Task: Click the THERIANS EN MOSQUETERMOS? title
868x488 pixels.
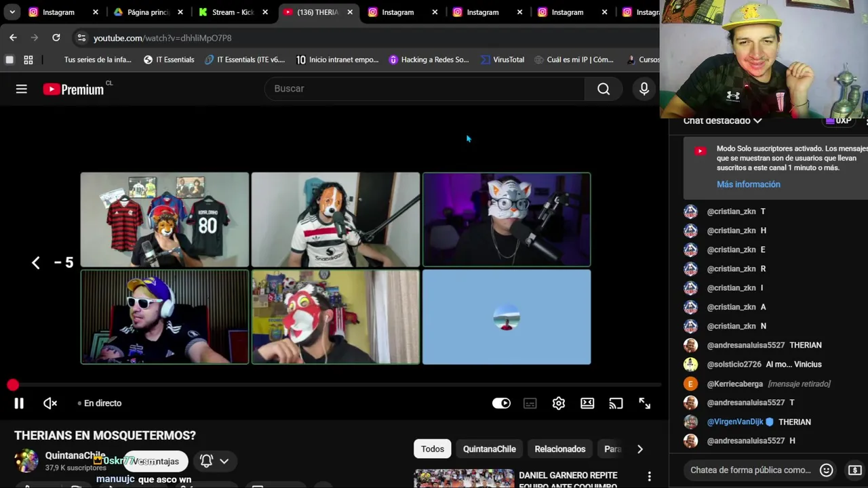Action: pos(105,436)
